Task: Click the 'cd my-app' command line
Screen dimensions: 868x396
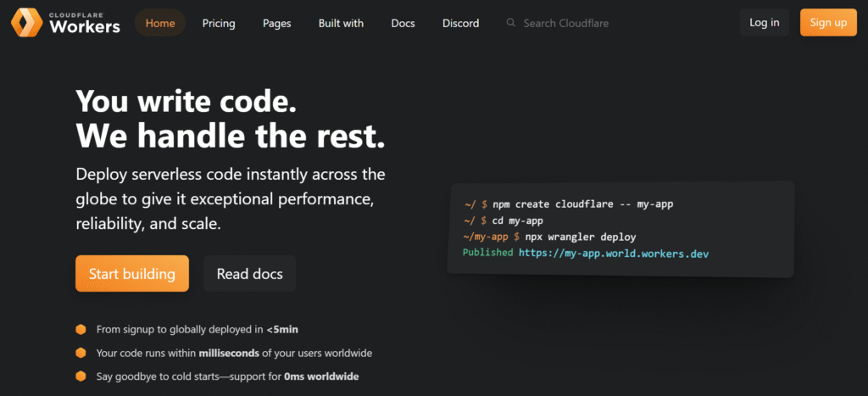Action: [x=518, y=221]
